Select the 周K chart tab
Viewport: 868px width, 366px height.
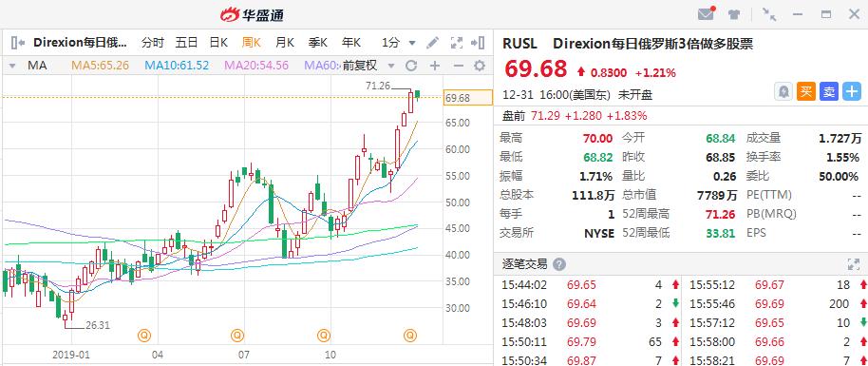pyautogui.click(x=252, y=43)
